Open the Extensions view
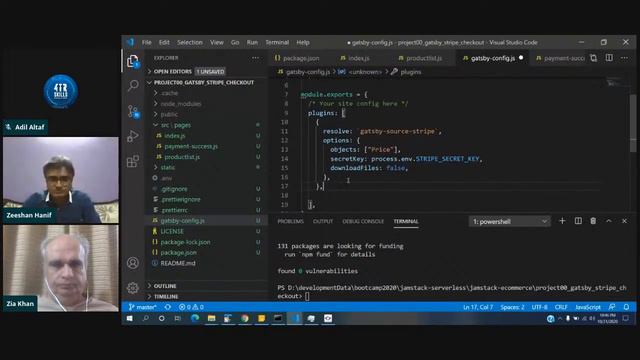640x360 pixels. pyautogui.click(x=133, y=161)
